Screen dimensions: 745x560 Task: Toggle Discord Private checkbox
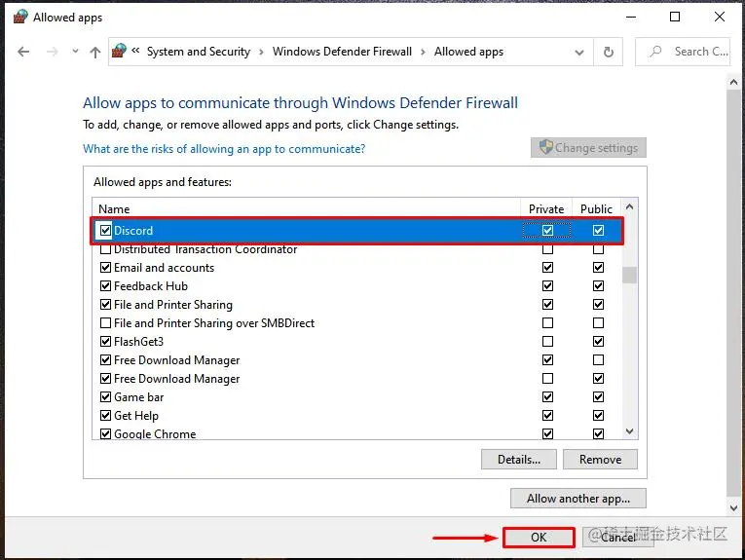(547, 231)
